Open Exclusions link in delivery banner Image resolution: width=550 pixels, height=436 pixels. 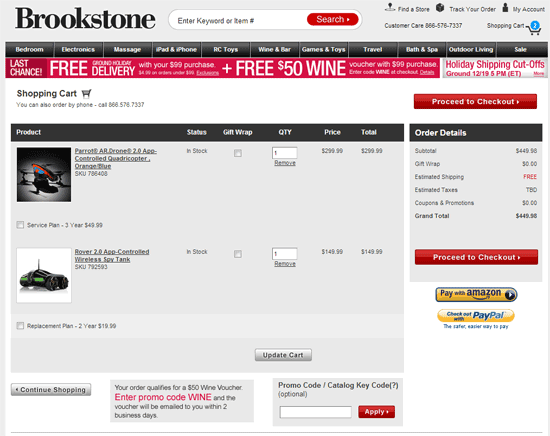point(208,73)
